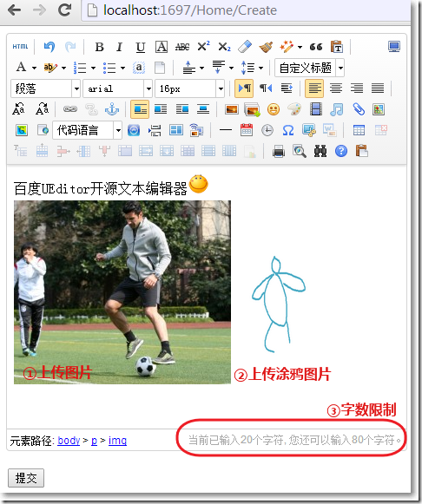Set left-to-right text direction

coord(244,88)
